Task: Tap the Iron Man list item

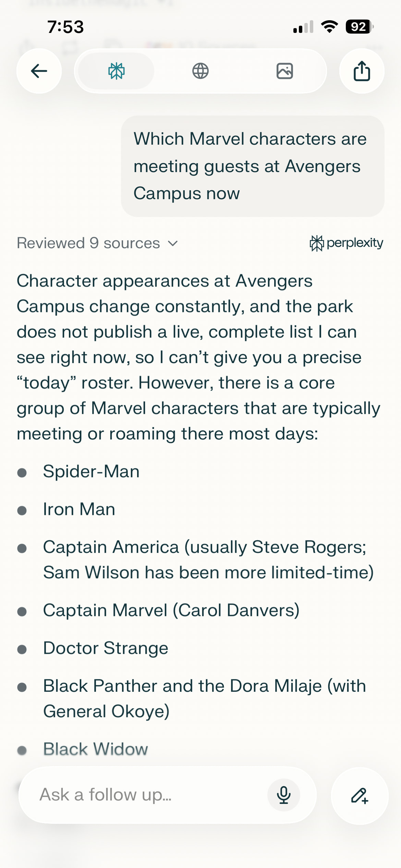Action: (x=79, y=509)
